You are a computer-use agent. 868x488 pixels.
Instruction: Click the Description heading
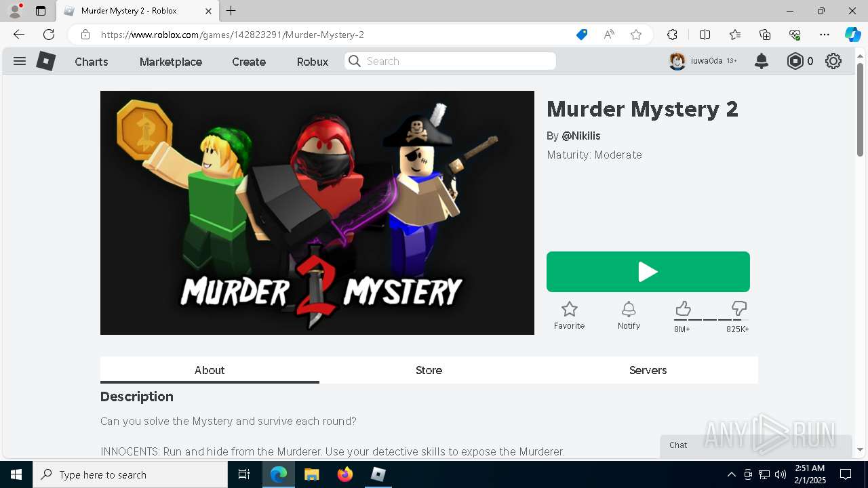(137, 396)
